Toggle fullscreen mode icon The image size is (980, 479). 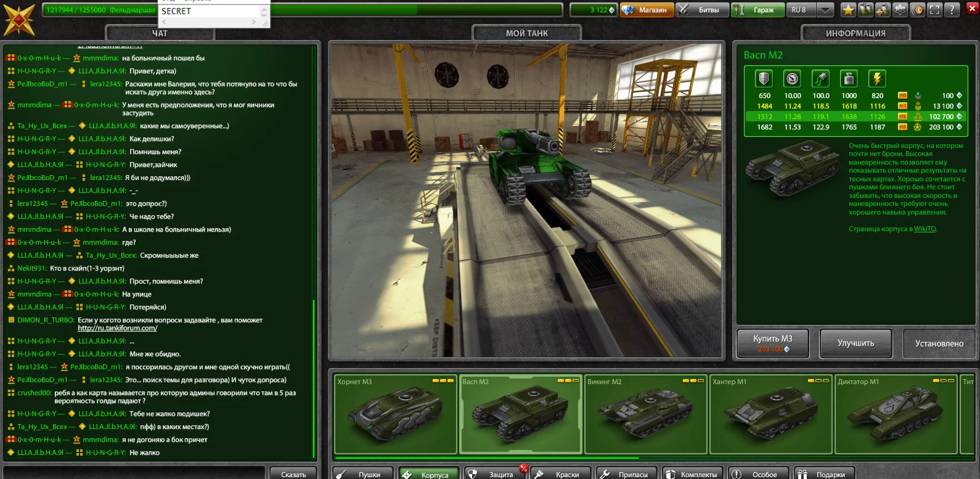click(x=935, y=10)
